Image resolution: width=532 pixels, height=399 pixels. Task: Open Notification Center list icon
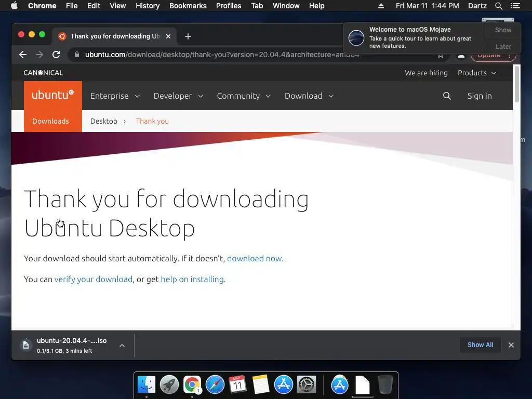515,6
